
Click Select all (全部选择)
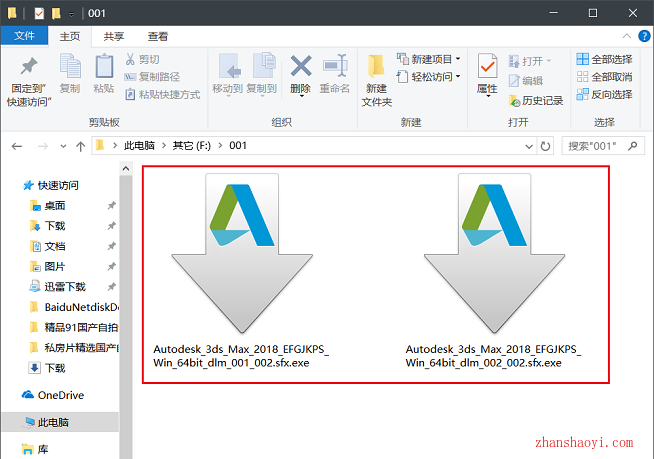pos(604,59)
